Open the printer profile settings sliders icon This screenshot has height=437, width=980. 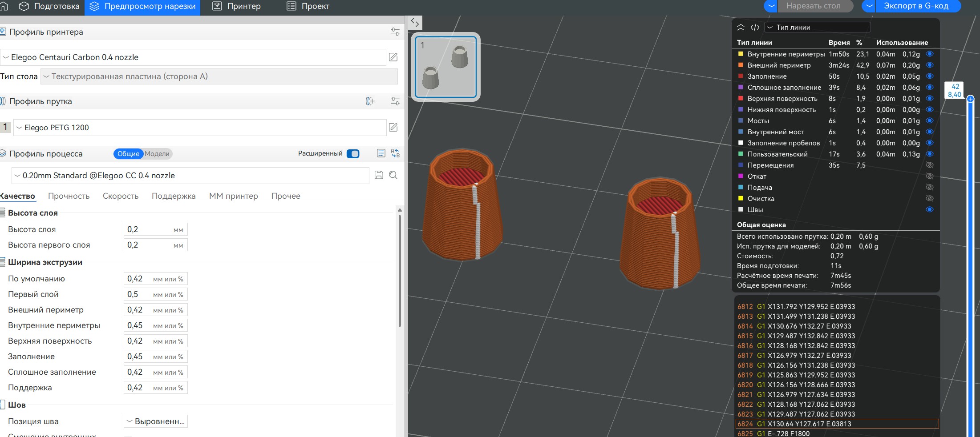pos(395,32)
